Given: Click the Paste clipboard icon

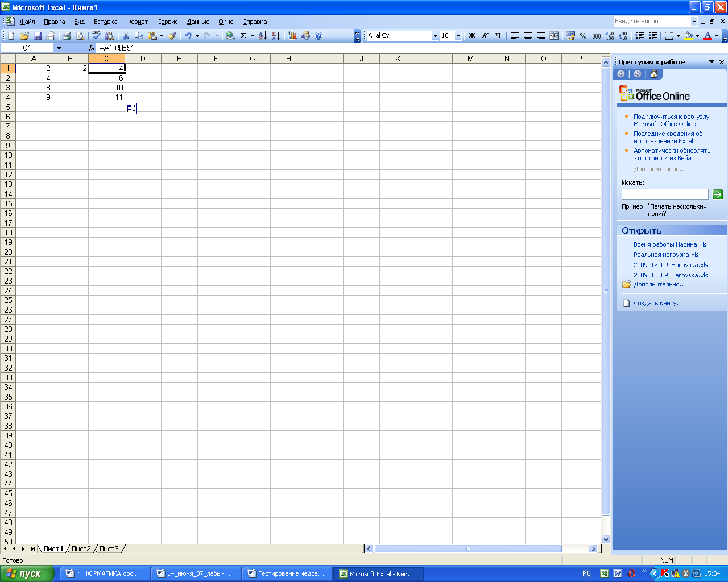Looking at the screenshot, I should click(x=152, y=36).
